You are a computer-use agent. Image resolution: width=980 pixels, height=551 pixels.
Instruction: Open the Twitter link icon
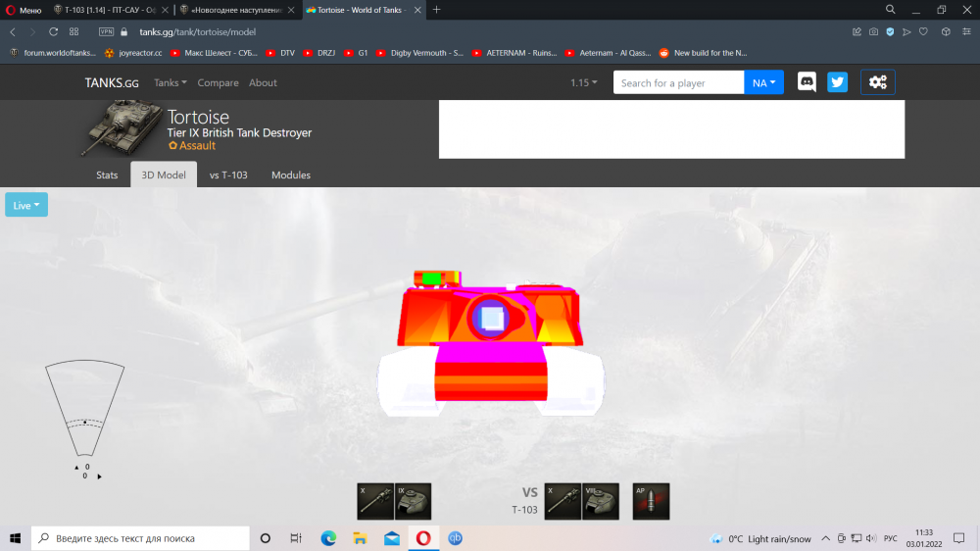(837, 82)
